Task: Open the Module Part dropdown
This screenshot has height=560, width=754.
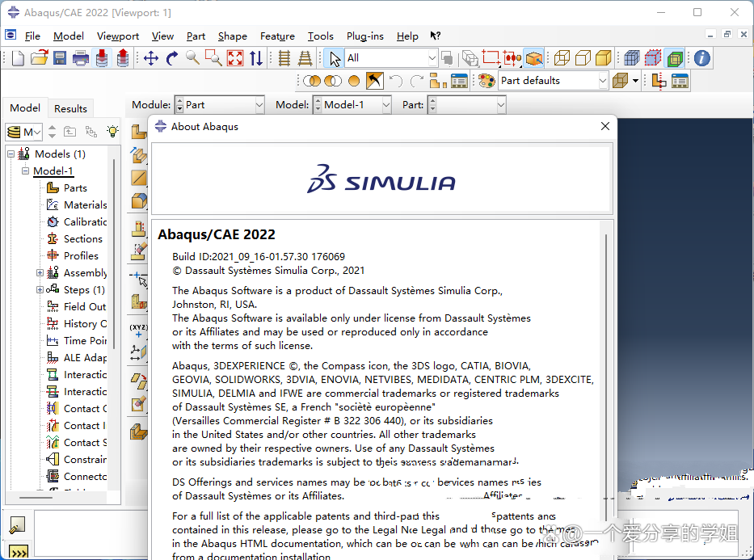Action: pyautogui.click(x=220, y=105)
